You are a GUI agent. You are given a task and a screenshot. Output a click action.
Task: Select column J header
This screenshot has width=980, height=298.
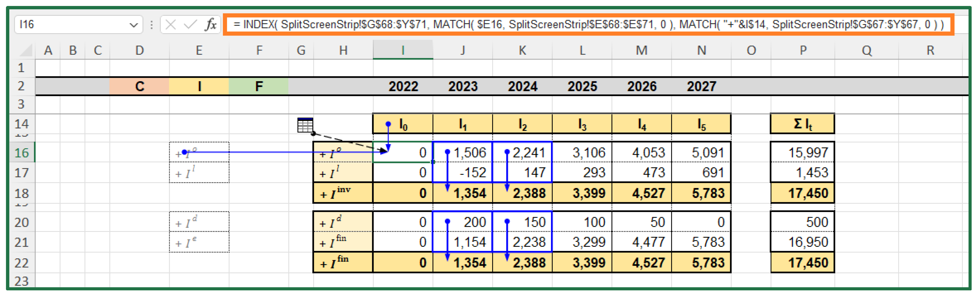(463, 50)
